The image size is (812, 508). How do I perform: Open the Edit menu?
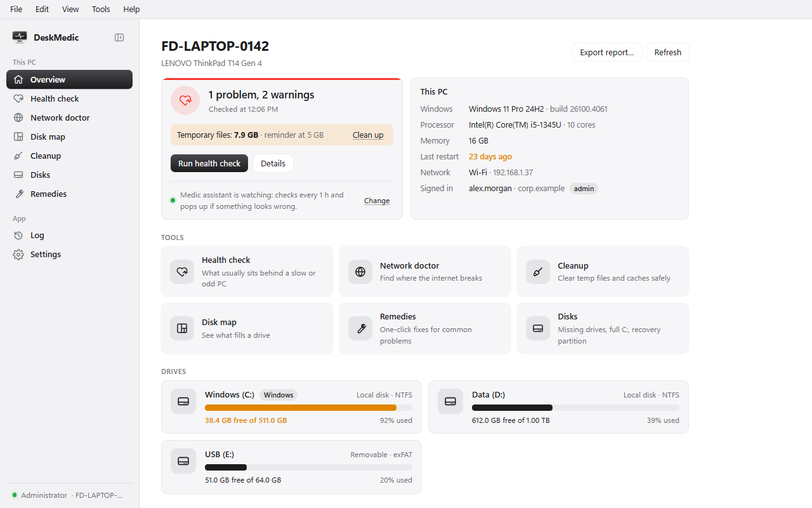(x=42, y=9)
